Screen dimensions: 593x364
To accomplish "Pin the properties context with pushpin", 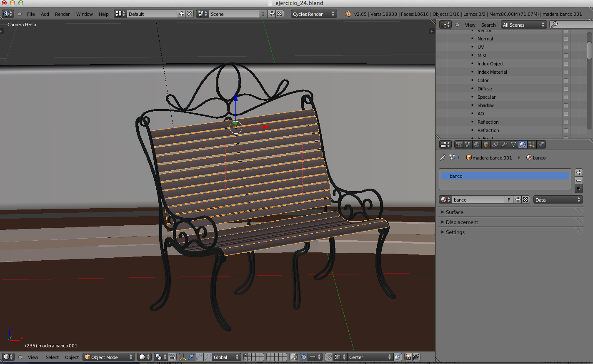I will click(x=443, y=157).
